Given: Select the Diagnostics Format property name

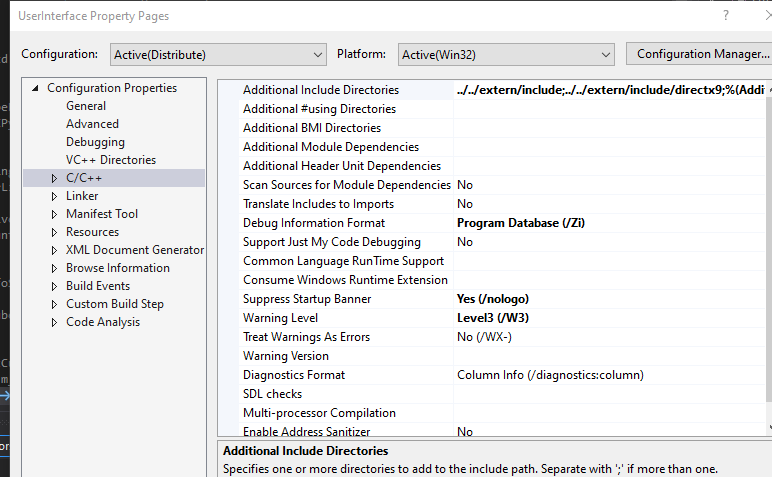Looking at the screenshot, I should (x=294, y=375).
